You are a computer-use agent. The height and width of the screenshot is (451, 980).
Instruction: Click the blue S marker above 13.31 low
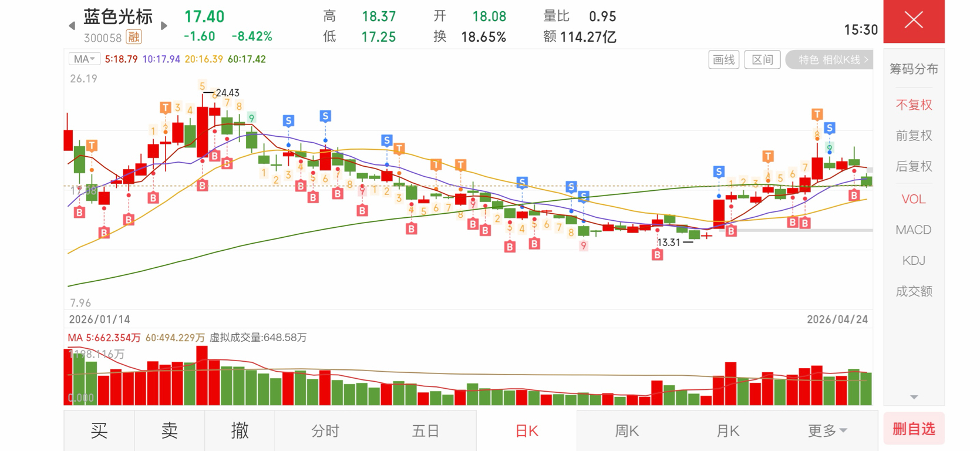pos(719,171)
